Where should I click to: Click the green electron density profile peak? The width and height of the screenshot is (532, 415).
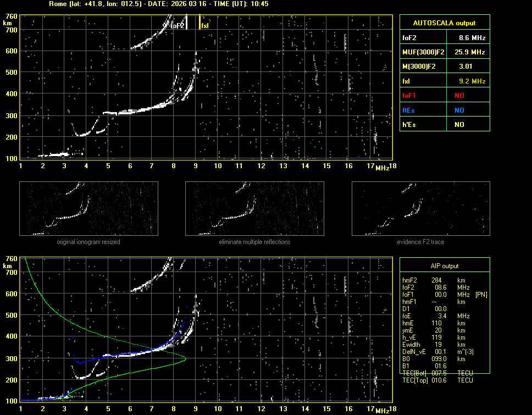coord(185,358)
